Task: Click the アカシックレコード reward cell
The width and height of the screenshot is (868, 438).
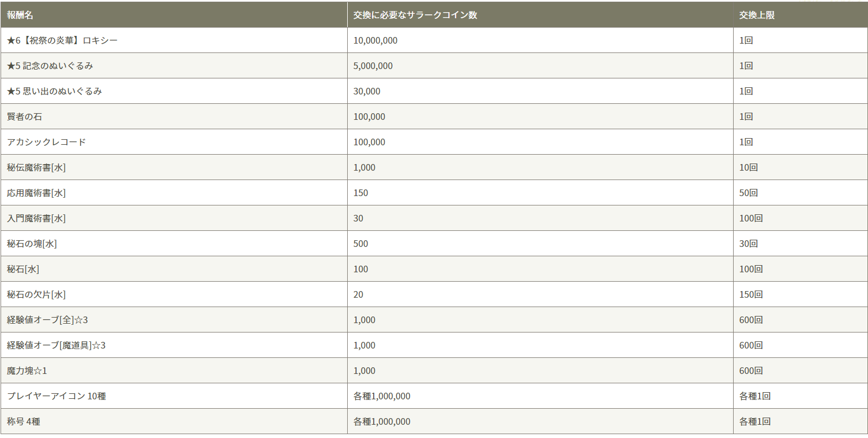Action: click(46, 143)
